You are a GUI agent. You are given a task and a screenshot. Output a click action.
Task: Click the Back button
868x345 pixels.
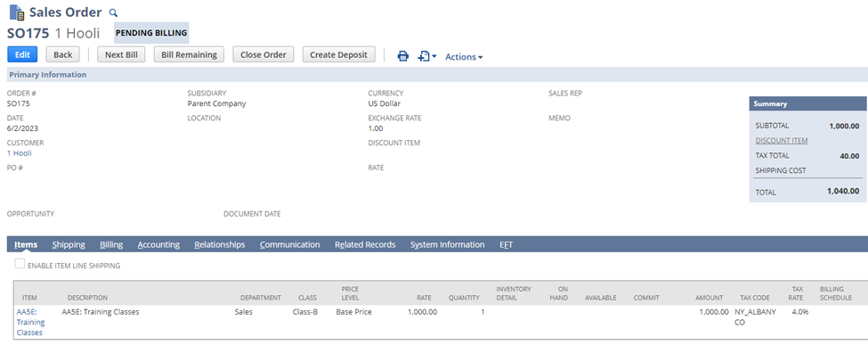pos(62,54)
